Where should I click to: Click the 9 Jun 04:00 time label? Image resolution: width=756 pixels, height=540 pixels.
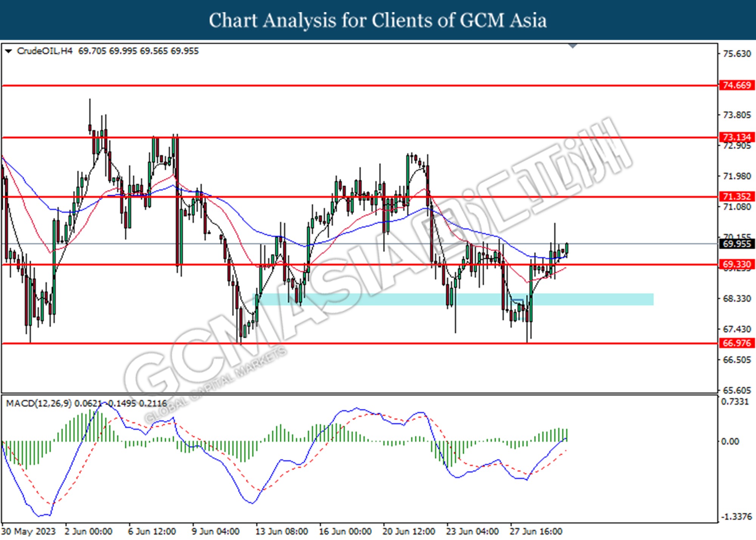pyautogui.click(x=215, y=531)
